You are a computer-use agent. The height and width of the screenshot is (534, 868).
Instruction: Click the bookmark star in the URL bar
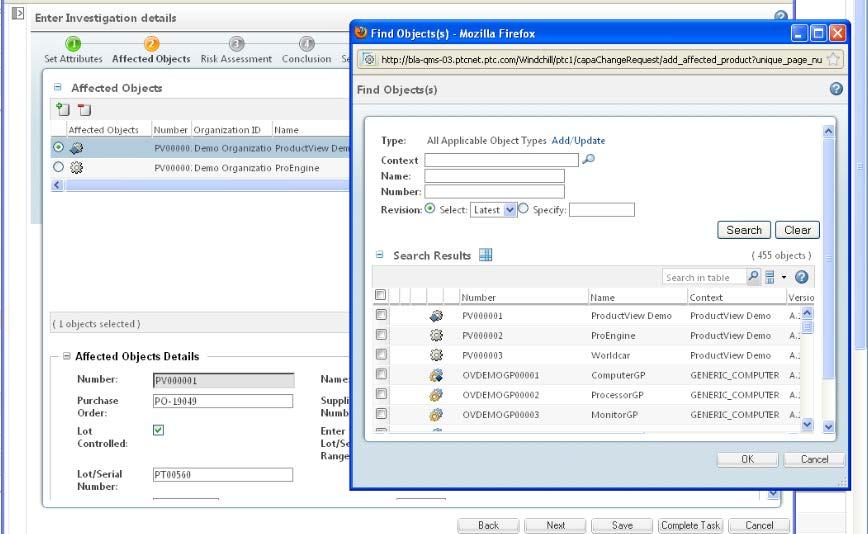pyautogui.click(x=833, y=59)
